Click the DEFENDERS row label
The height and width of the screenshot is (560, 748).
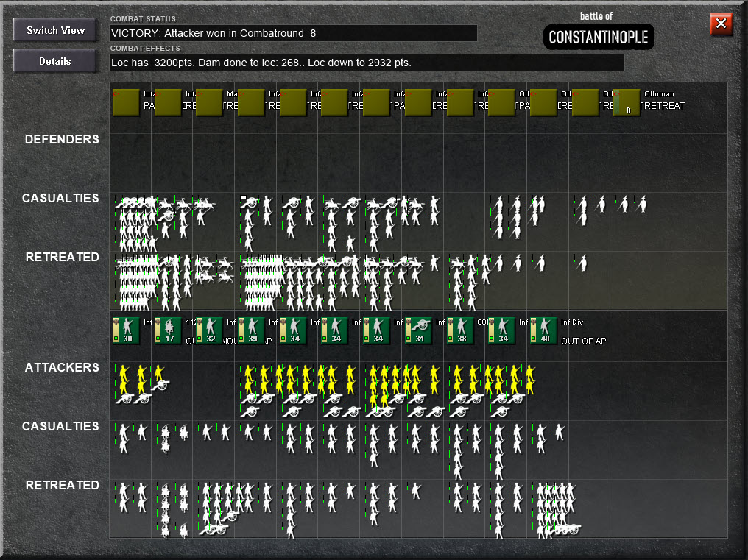(x=62, y=139)
